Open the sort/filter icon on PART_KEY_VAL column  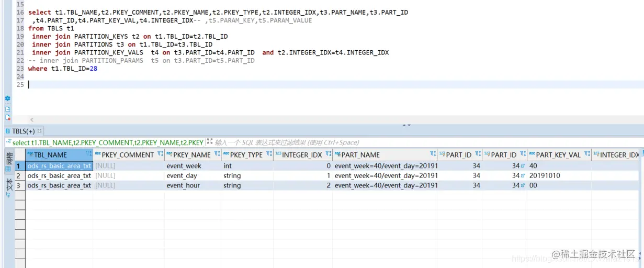tap(587, 154)
